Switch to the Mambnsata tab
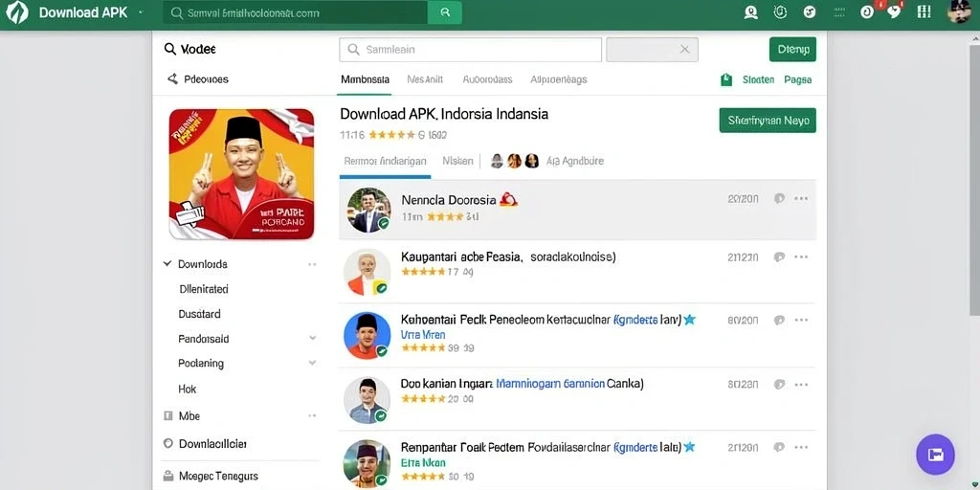Screen dimensions: 980x490 coord(365,79)
